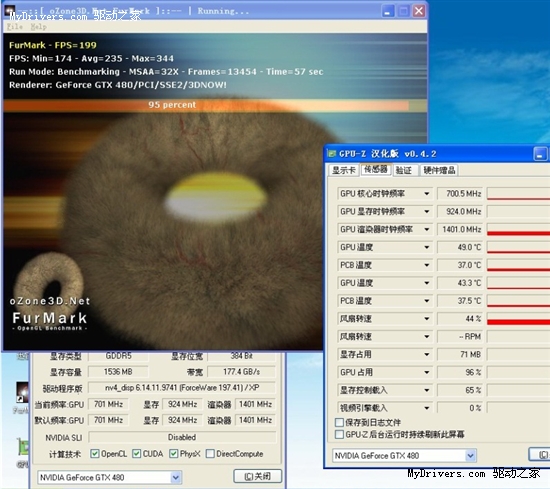Viewport: 550px width, 489px height.
Task: Expand the fan speed 44 % dropdown
Action: (427, 319)
